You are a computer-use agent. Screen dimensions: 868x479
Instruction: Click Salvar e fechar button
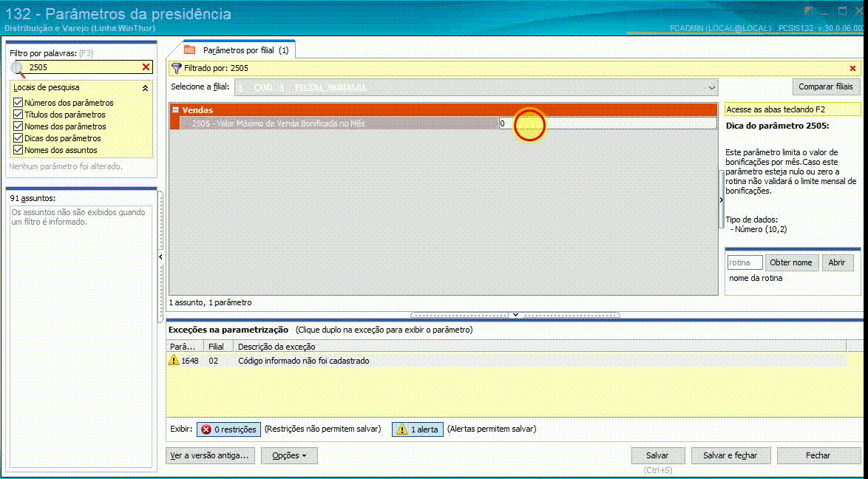click(x=730, y=456)
